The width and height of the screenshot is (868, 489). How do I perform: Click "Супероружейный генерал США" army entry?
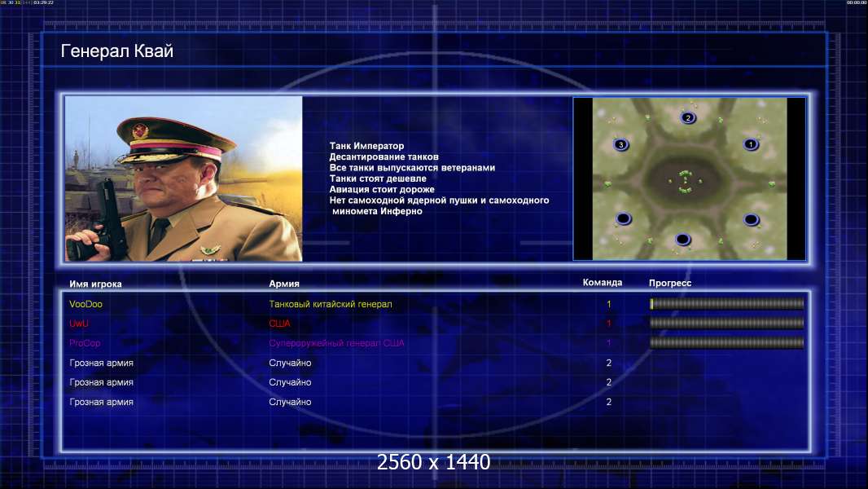(x=336, y=343)
